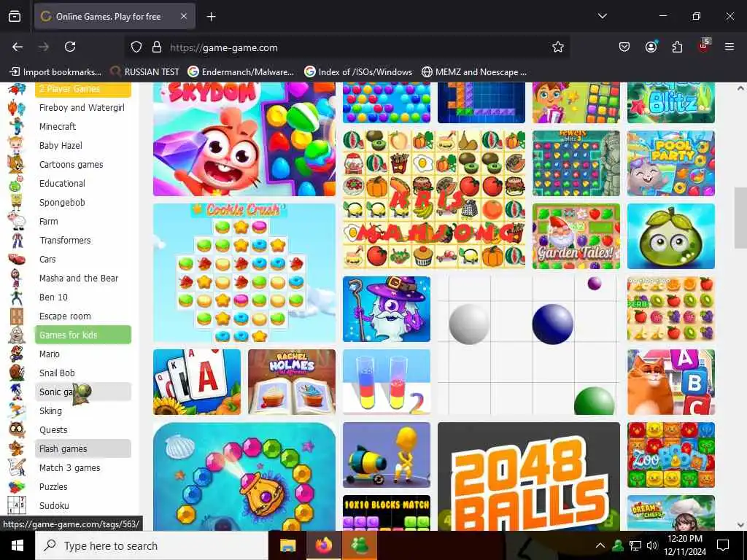
Task: Open the Pool Party game thumbnail
Action: pos(671,163)
